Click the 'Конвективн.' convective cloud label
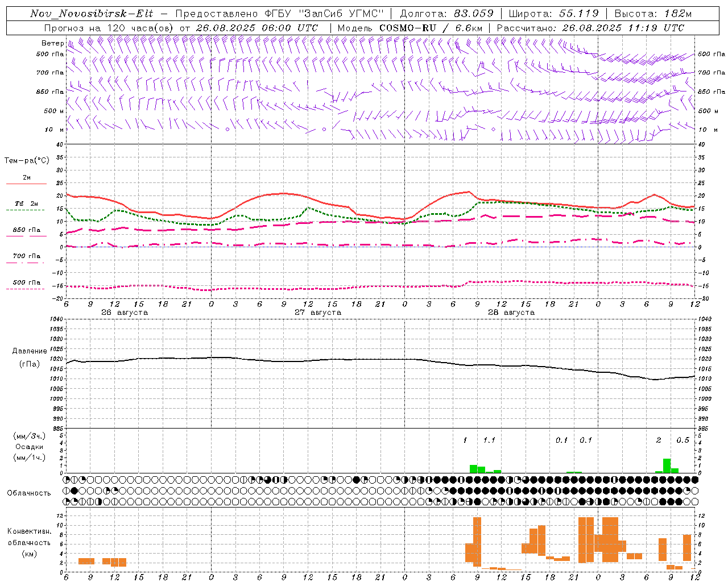The image size is (728, 582). point(29,531)
